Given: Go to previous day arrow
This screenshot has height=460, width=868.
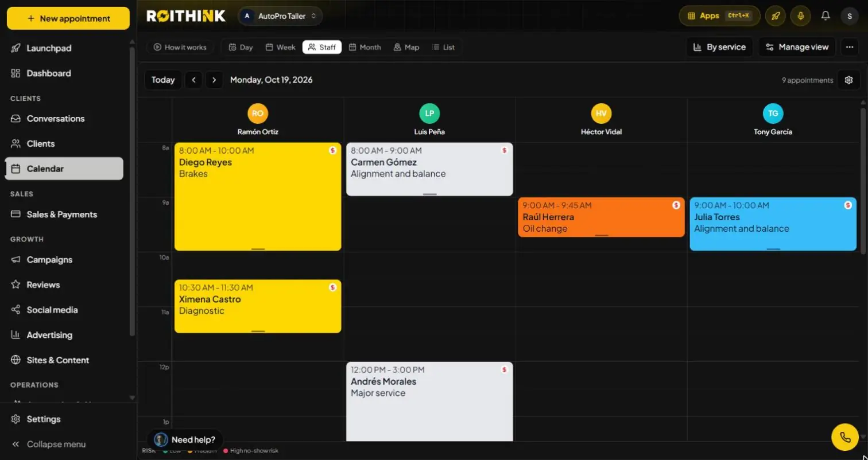Looking at the screenshot, I should [x=194, y=80].
